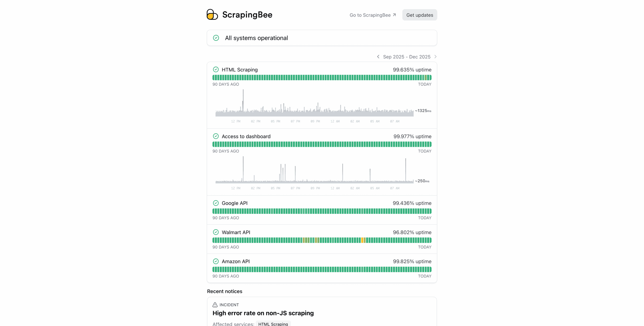The width and height of the screenshot is (644, 326).
Task: Advance to next date range with right chevron
Action: 435,57
